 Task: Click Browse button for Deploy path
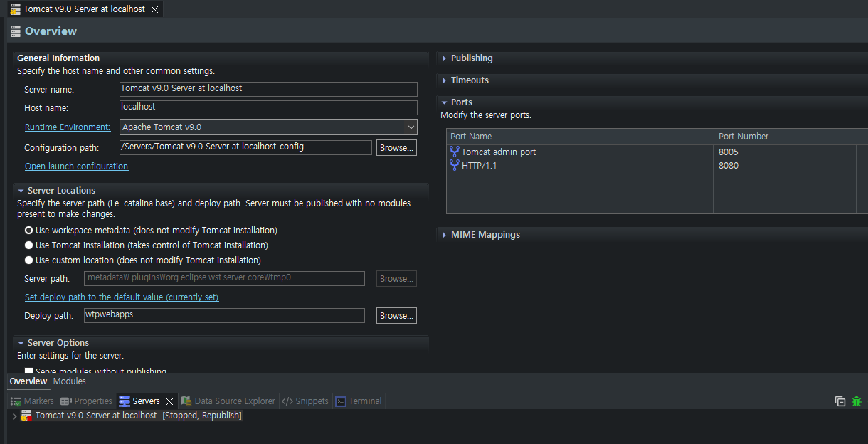click(396, 316)
